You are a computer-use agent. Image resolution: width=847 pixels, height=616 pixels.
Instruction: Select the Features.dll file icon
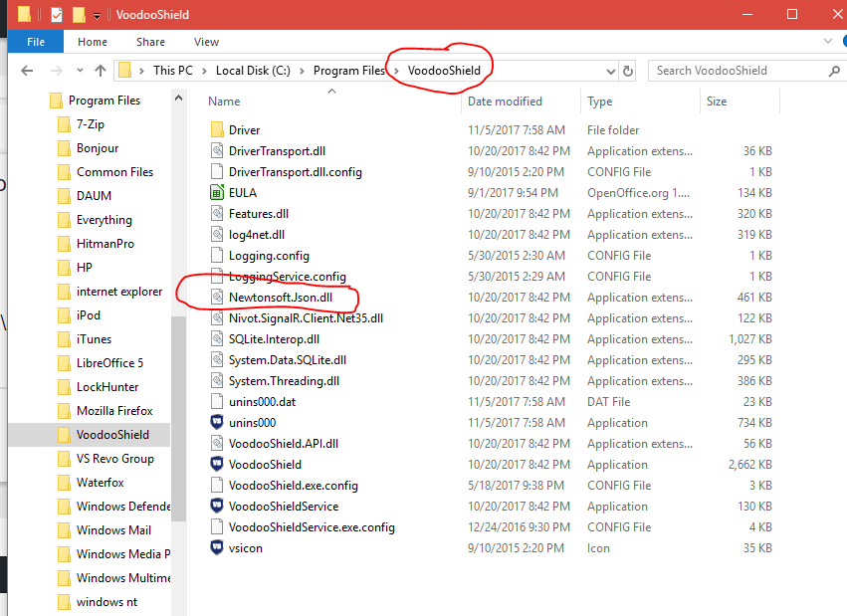click(x=217, y=214)
